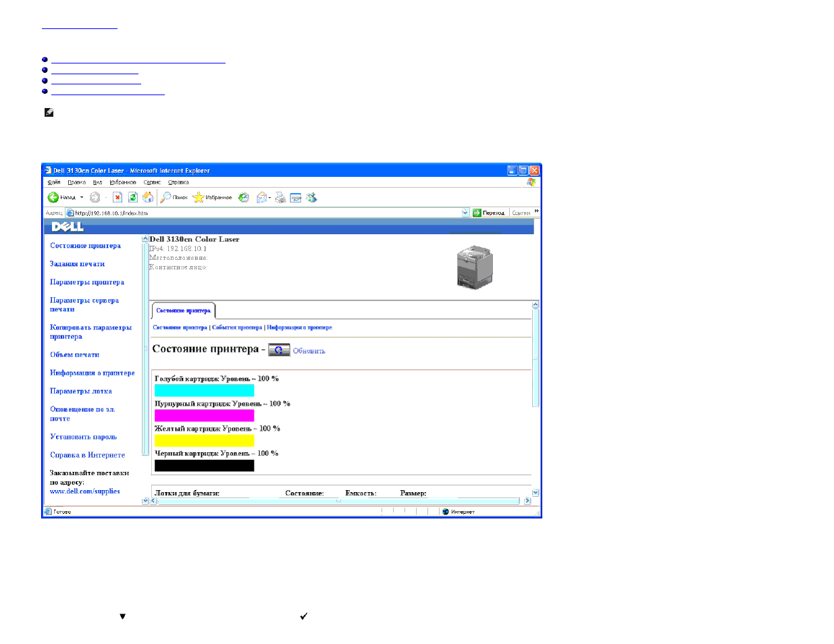Open Копировать параметры принтера link
The height and width of the screenshot is (644, 834).
90,331
